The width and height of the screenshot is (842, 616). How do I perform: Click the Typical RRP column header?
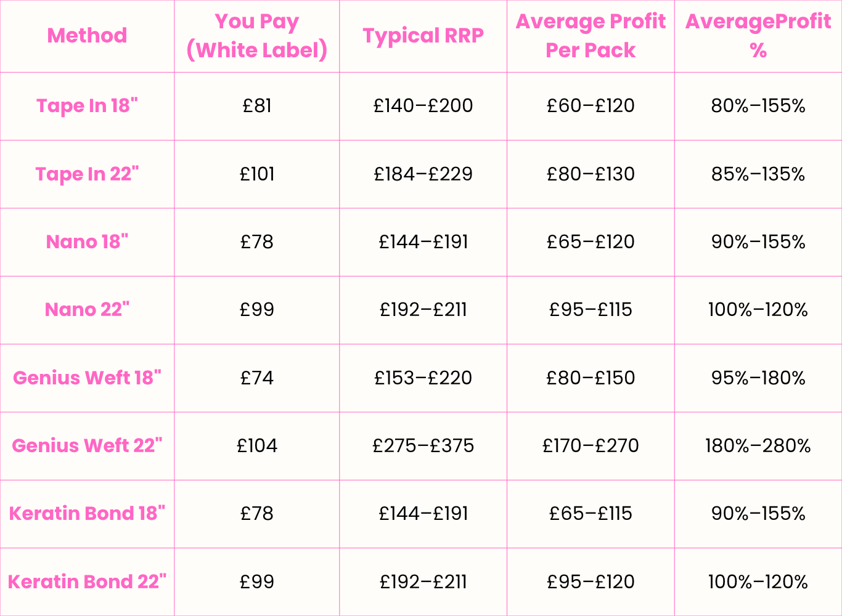pos(423,36)
